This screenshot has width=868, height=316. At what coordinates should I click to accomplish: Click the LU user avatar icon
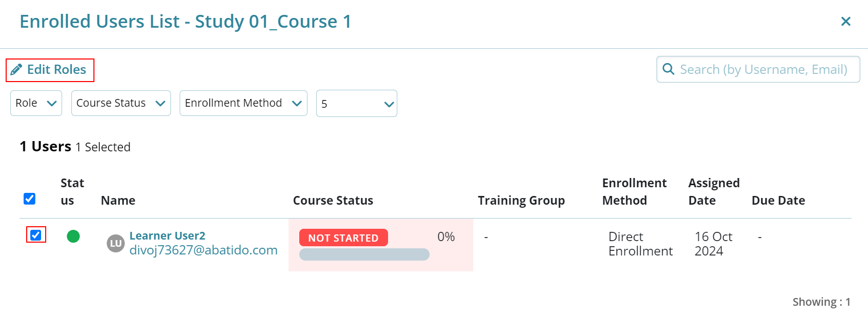point(115,243)
